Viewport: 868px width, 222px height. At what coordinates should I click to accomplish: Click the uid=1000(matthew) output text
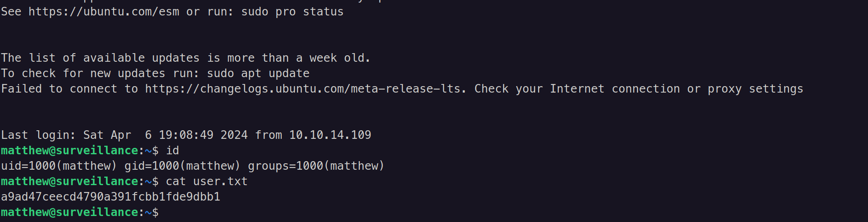click(59, 166)
